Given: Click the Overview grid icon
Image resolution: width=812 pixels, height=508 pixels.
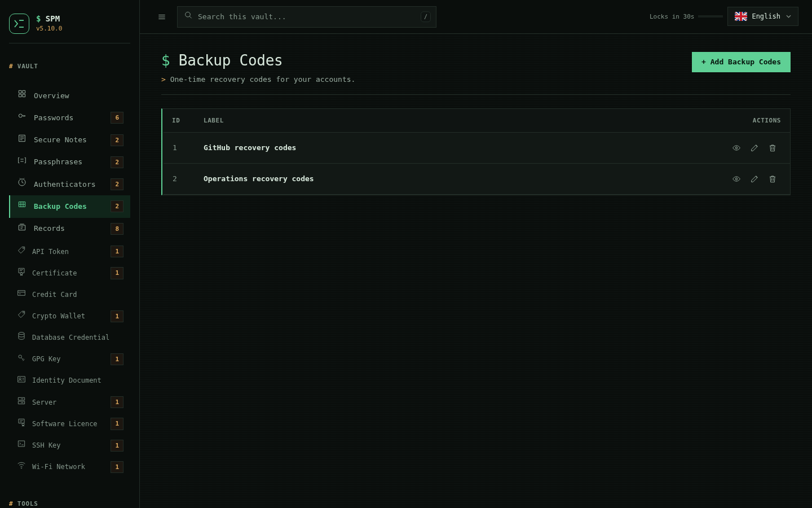Looking at the screenshot, I should click(x=22, y=94).
